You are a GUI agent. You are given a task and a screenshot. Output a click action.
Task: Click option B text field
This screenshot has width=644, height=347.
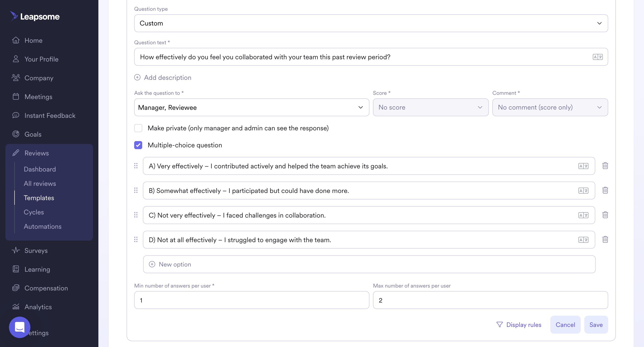click(369, 190)
